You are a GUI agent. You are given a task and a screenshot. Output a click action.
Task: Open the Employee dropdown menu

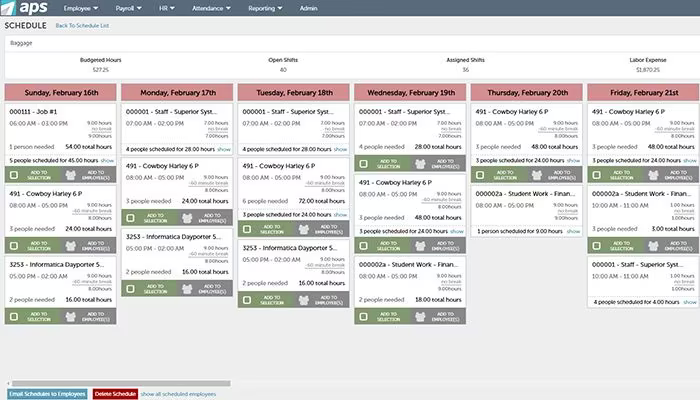[x=80, y=8]
